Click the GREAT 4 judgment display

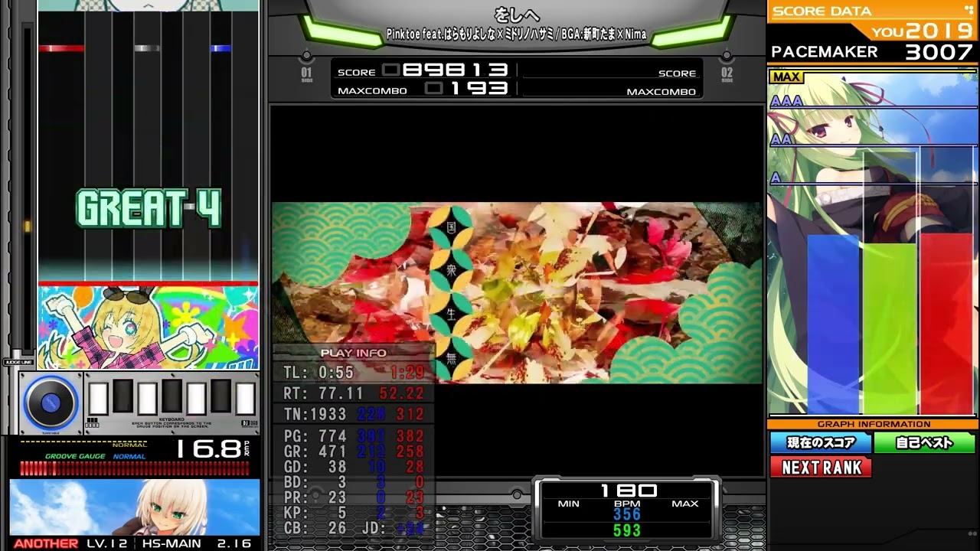(149, 209)
